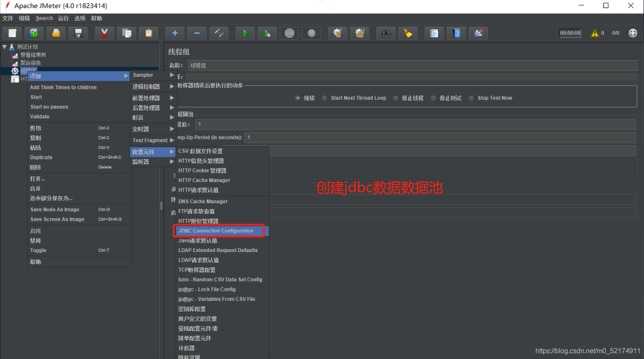Select Start Next Thread Loop radio option
Screen dimensions: 644x359
tap(324, 98)
